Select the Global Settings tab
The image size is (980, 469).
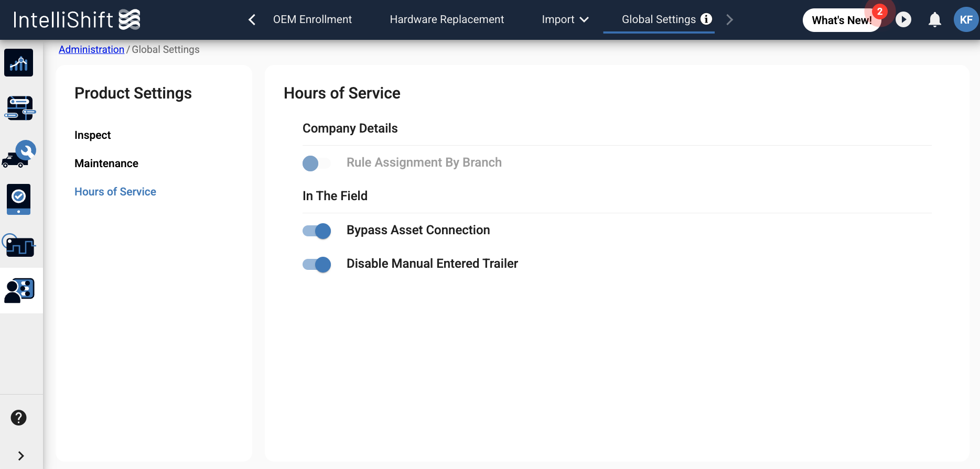(x=659, y=19)
